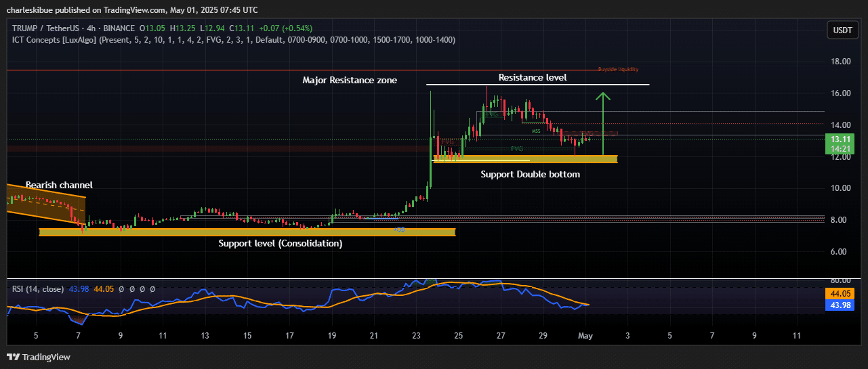Screen dimensions: 868x369
Task: Select the Support level (Consolidation) text
Action: [280, 243]
